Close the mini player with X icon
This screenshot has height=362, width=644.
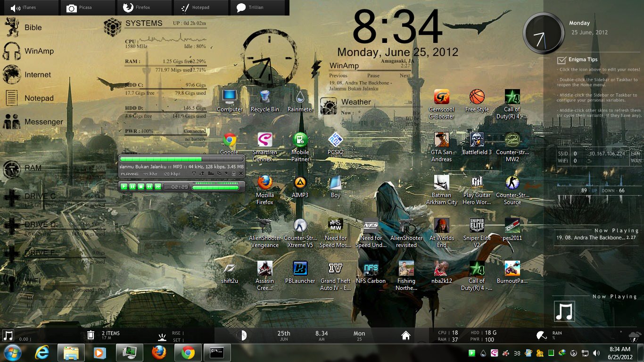pos(241,174)
